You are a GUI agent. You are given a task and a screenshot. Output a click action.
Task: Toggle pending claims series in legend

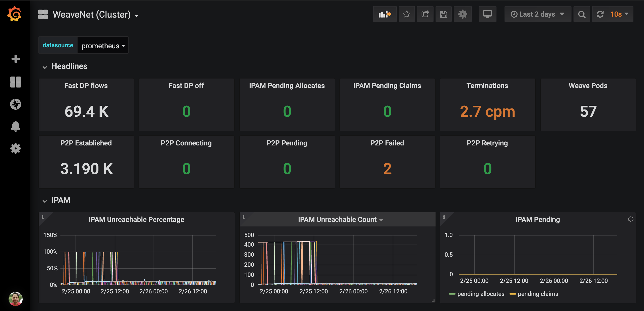tap(538, 294)
